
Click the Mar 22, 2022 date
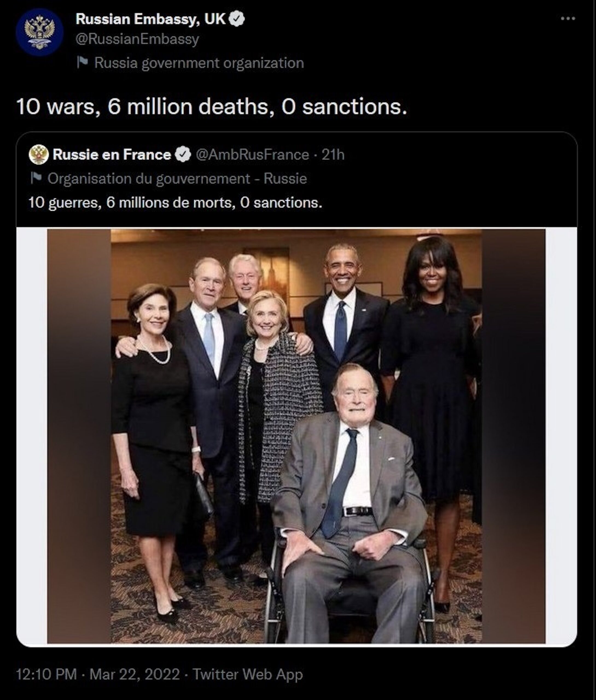coord(135,674)
